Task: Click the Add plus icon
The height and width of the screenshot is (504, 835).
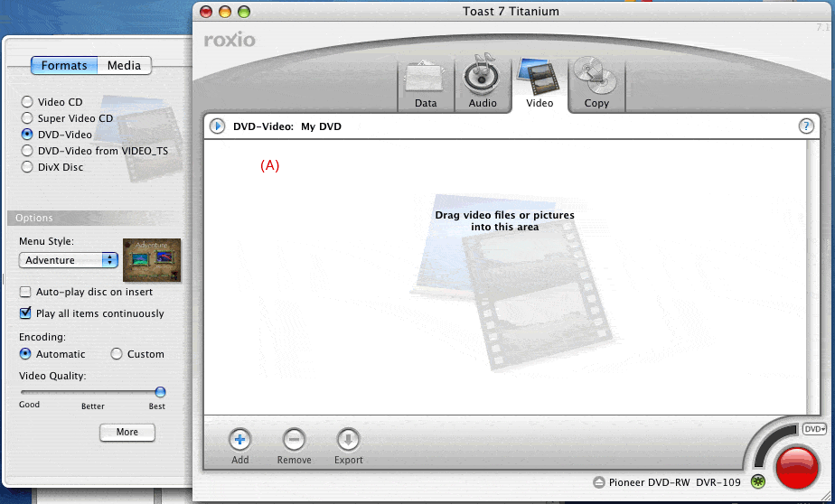Action: coord(239,440)
